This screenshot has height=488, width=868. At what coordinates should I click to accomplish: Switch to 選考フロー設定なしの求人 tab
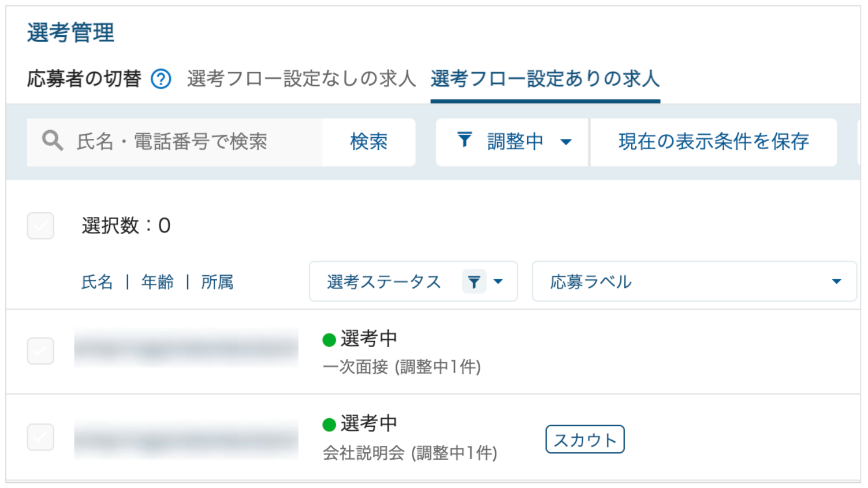301,79
